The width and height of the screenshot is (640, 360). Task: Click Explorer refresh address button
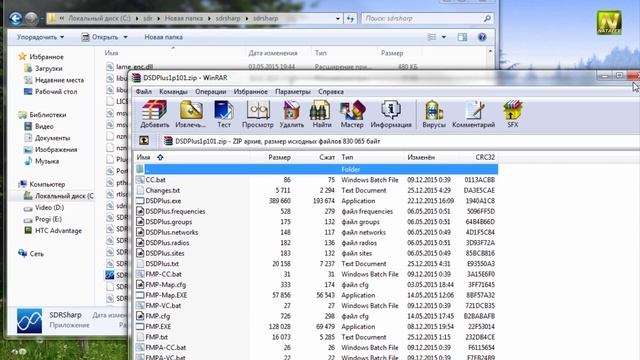(x=350, y=18)
